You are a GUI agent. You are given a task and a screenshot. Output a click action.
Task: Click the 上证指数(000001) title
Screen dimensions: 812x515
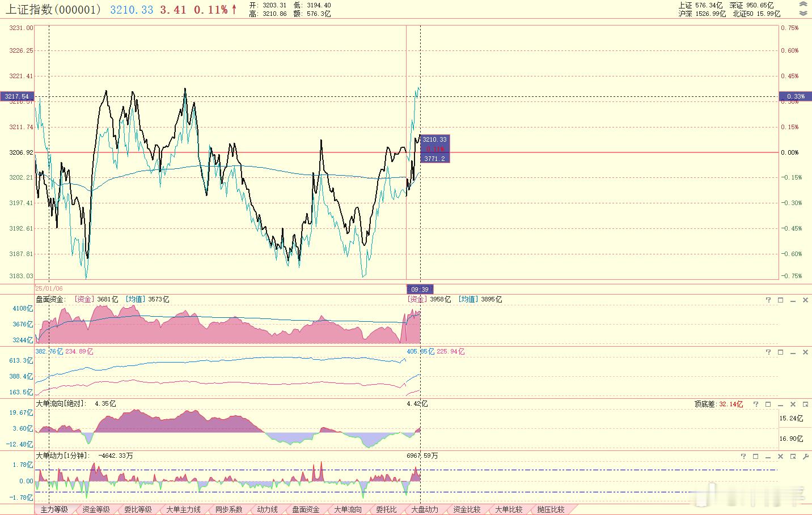click(53, 10)
